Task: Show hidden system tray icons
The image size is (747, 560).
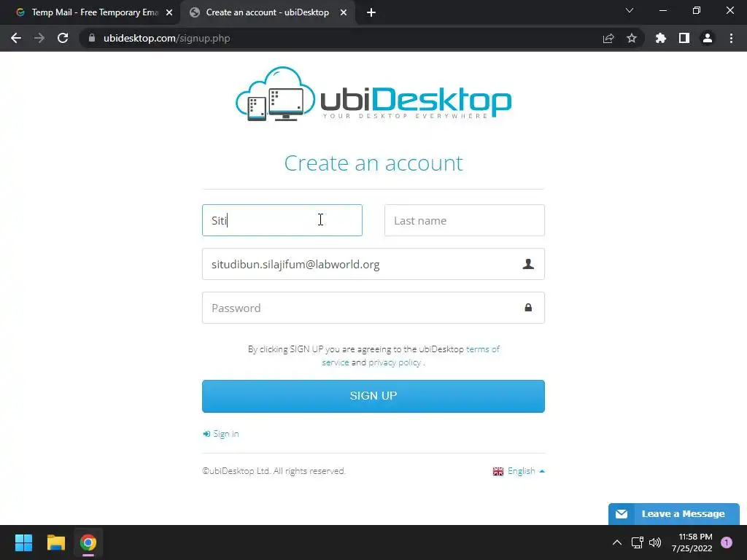Action: pos(617,542)
